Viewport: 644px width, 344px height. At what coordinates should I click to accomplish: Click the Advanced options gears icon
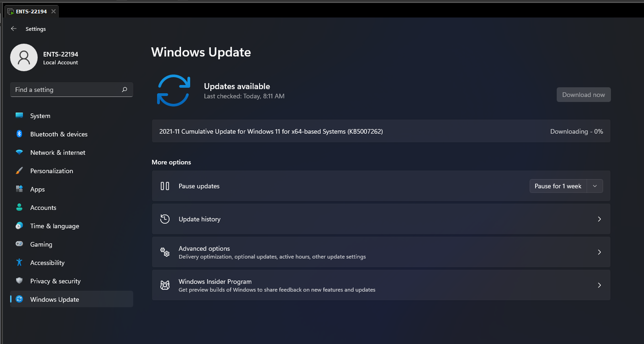(165, 252)
